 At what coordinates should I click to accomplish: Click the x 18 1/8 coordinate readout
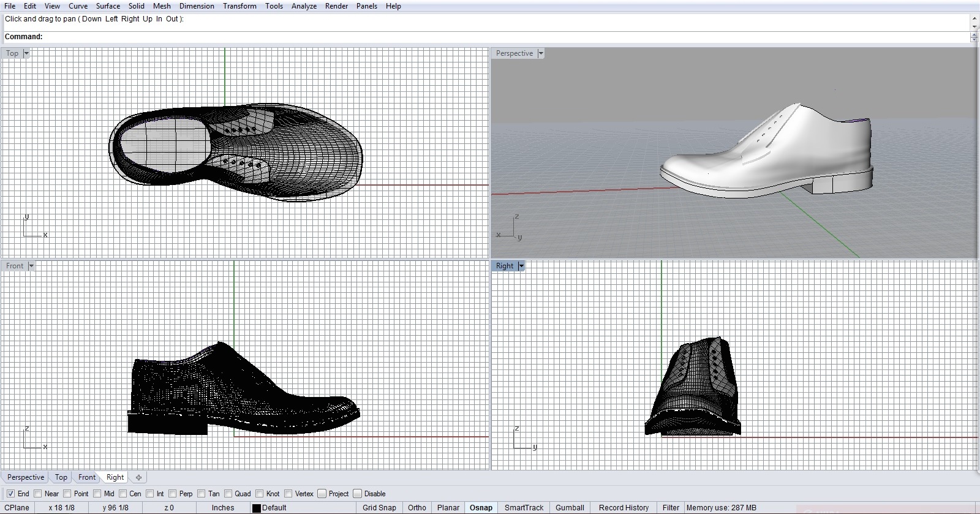tap(61, 508)
